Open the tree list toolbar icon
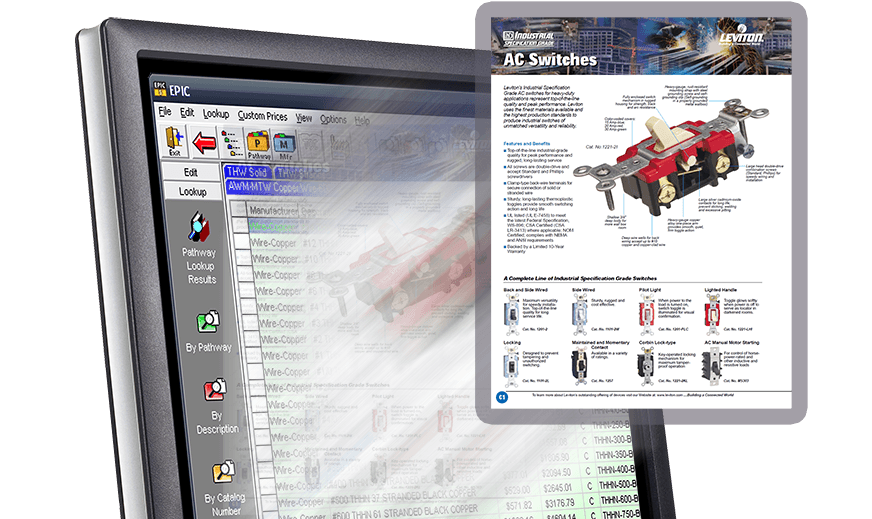This screenshot has width=872, height=519. [x=231, y=144]
